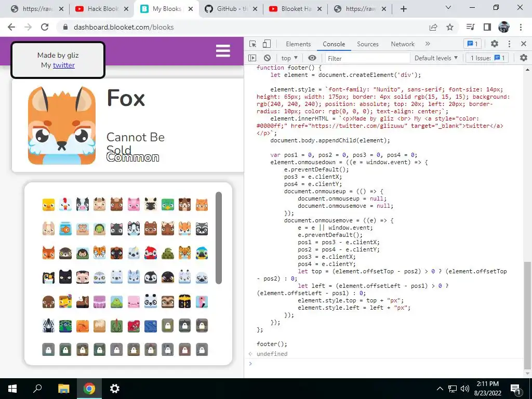Click the console Filter input
The width and height of the screenshot is (532, 399).
[367, 58]
